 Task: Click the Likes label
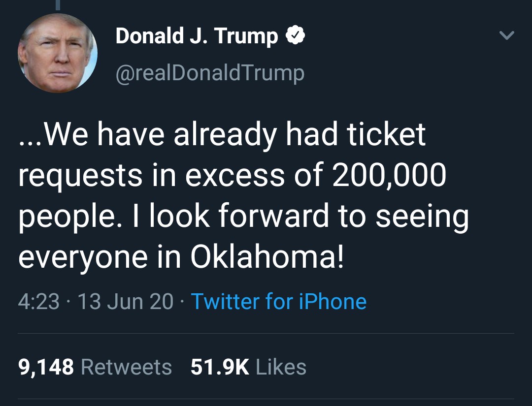[281, 367]
